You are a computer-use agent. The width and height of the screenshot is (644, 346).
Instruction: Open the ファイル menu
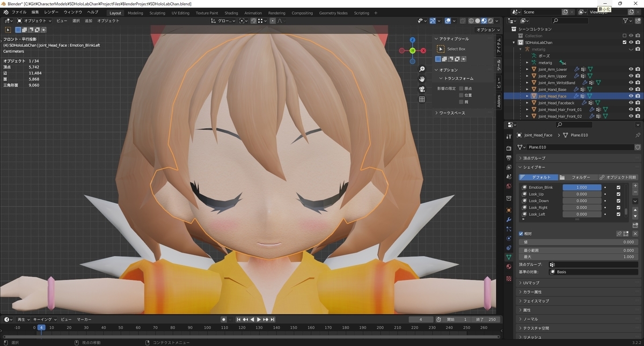(x=19, y=12)
